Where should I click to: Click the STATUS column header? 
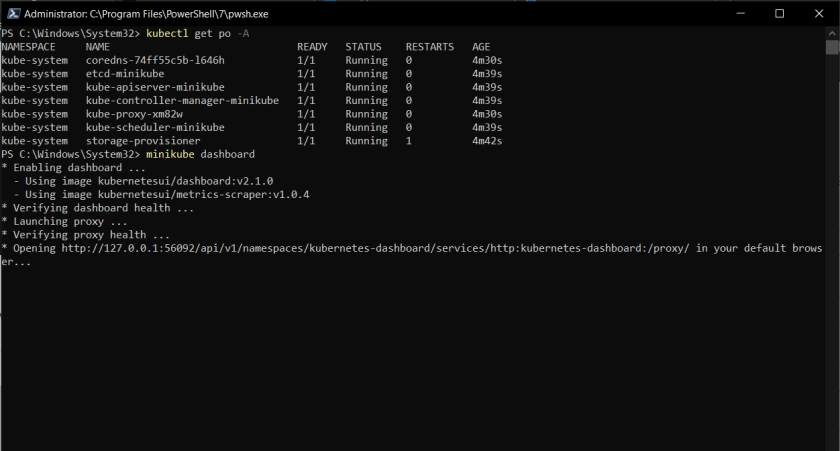pyautogui.click(x=363, y=47)
